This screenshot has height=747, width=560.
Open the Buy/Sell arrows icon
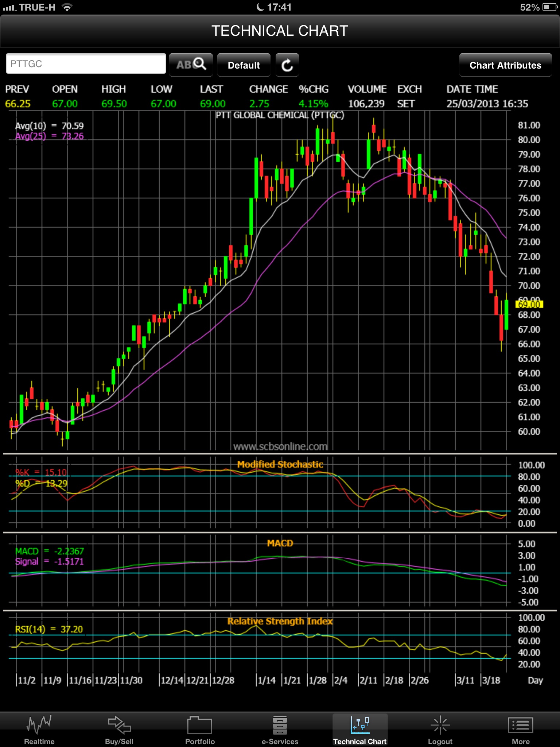point(119,725)
